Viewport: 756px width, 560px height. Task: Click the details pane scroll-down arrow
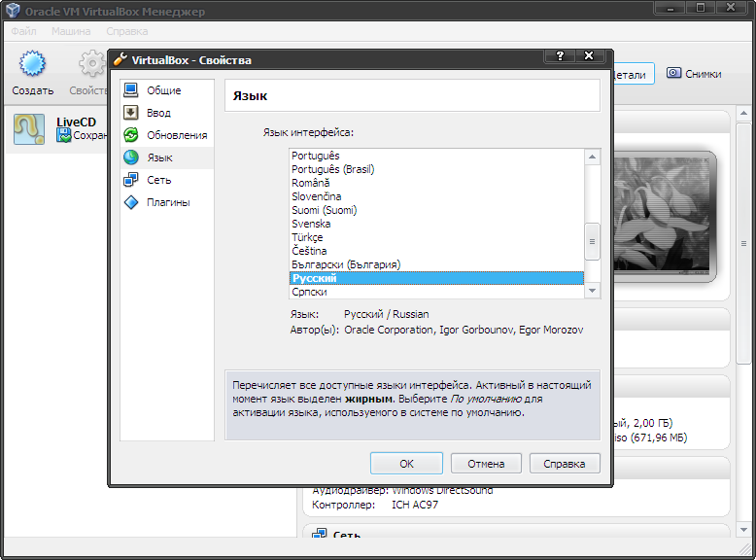pyautogui.click(x=743, y=530)
